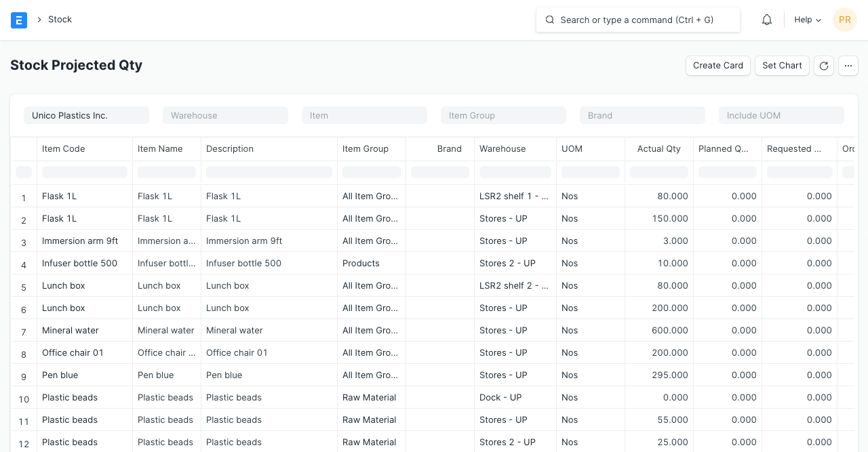Click the Company filter field Unico Plastics
Image resolution: width=868 pixels, height=452 pixels.
click(86, 115)
